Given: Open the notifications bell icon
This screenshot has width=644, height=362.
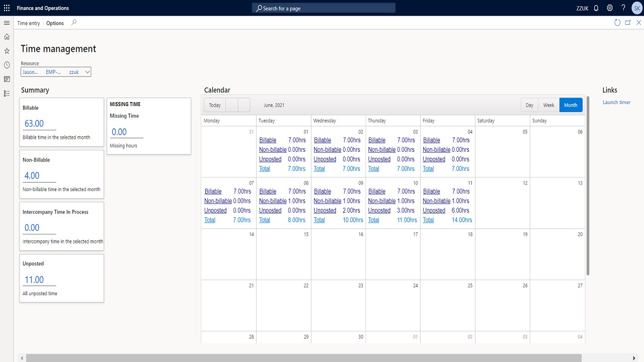Looking at the screenshot, I should pyautogui.click(x=596, y=8).
